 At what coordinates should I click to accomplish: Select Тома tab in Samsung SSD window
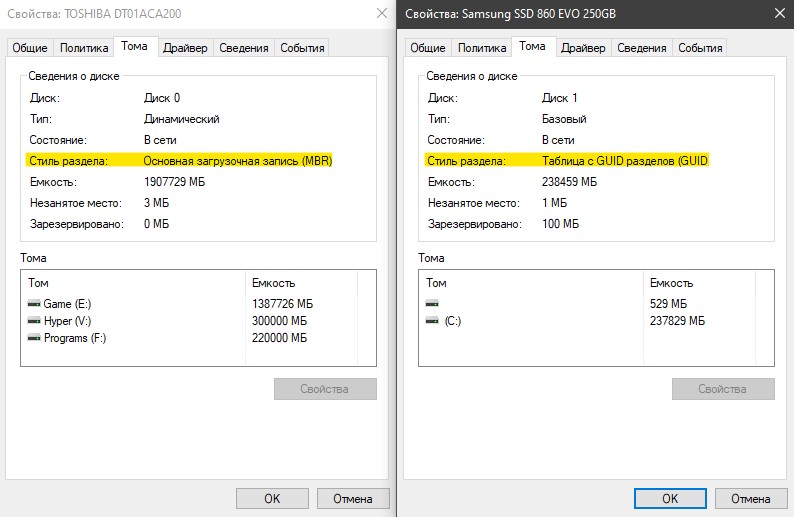click(533, 46)
